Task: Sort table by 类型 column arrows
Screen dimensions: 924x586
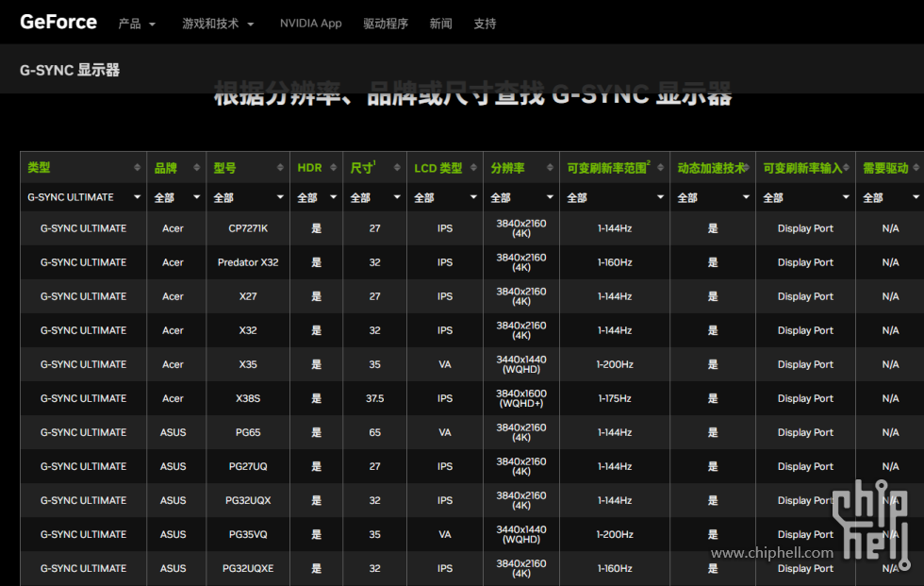Action: pyautogui.click(x=138, y=167)
